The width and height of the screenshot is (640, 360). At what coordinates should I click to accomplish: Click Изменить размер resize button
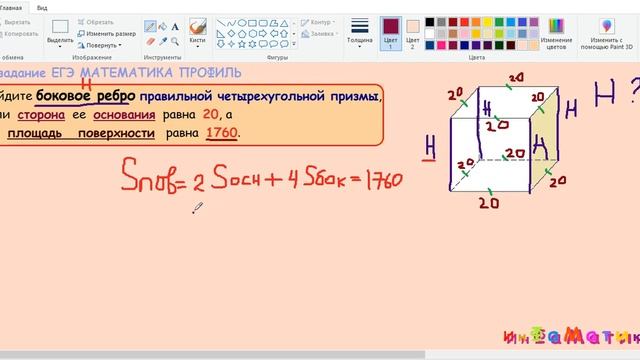click(107, 34)
